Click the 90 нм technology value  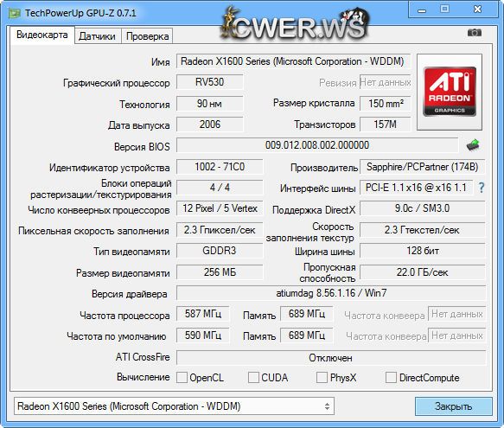(209, 104)
